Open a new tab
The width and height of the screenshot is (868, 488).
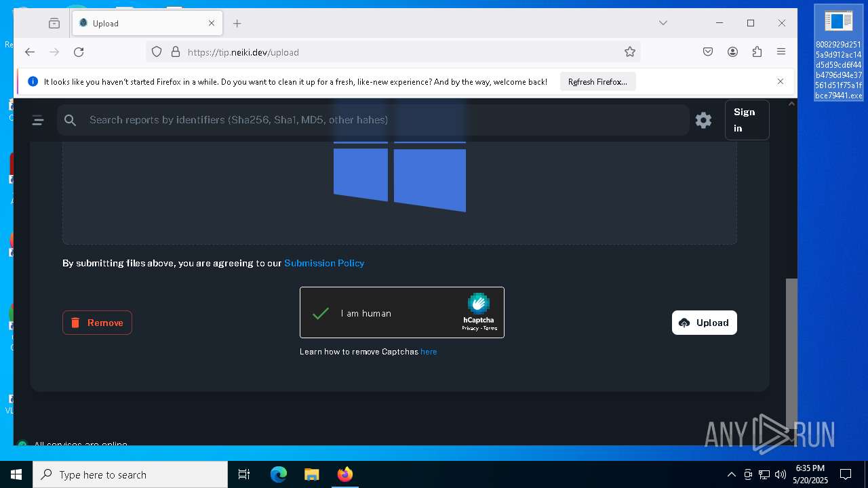click(x=237, y=23)
